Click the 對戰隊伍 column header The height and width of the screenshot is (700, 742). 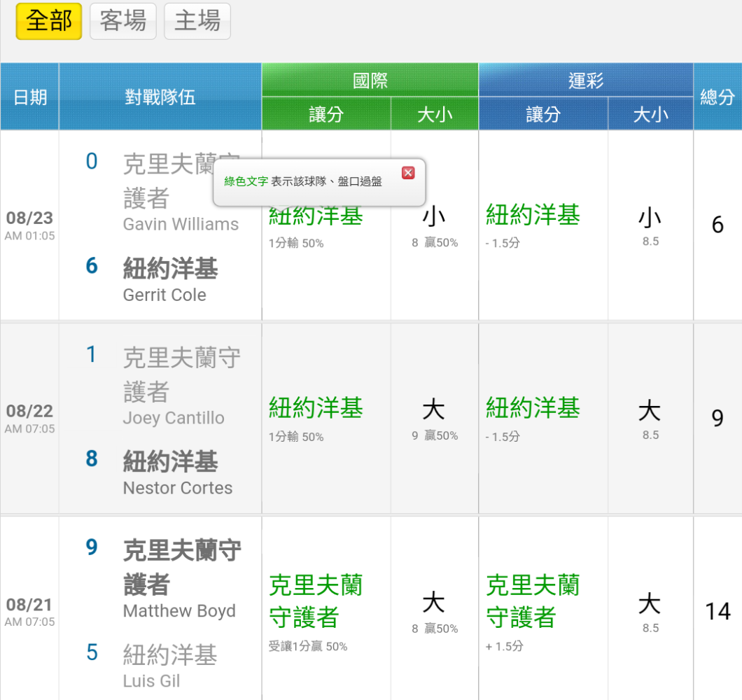(x=160, y=97)
